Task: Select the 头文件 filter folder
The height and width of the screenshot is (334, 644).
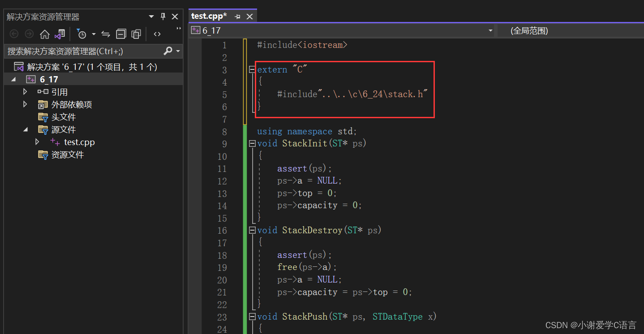Action: [63, 117]
